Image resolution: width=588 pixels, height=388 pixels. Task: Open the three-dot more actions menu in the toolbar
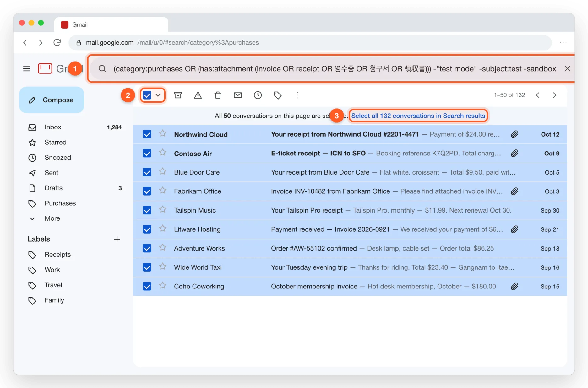pos(298,95)
